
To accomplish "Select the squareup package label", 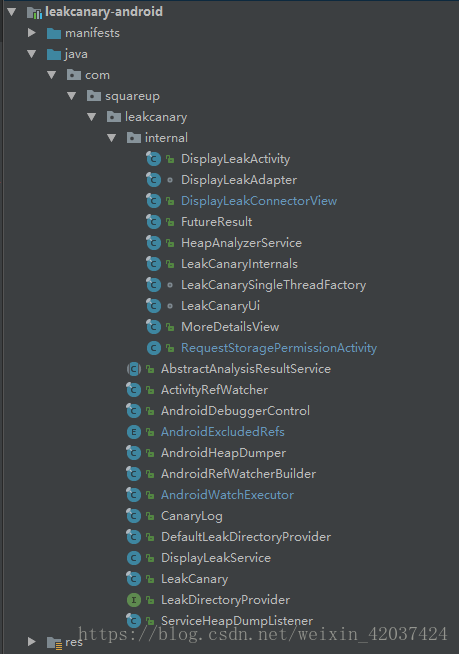I will pyautogui.click(x=132, y=96).
